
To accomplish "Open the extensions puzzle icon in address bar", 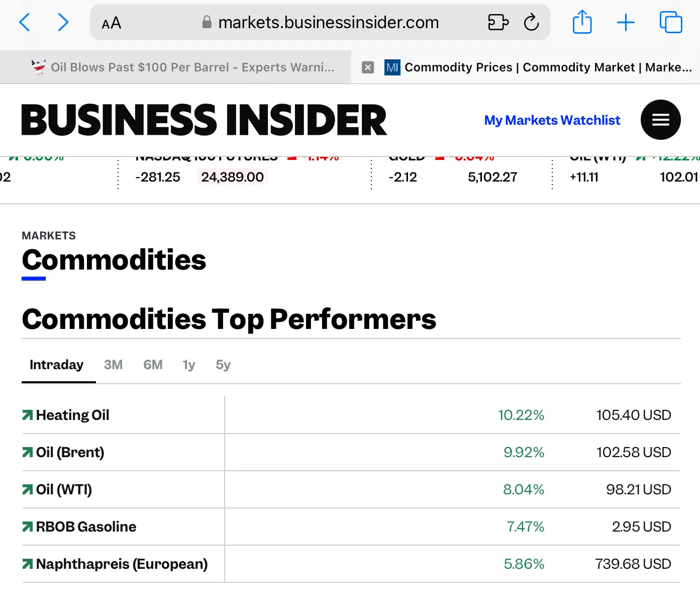I will click(x=498, y=23).
